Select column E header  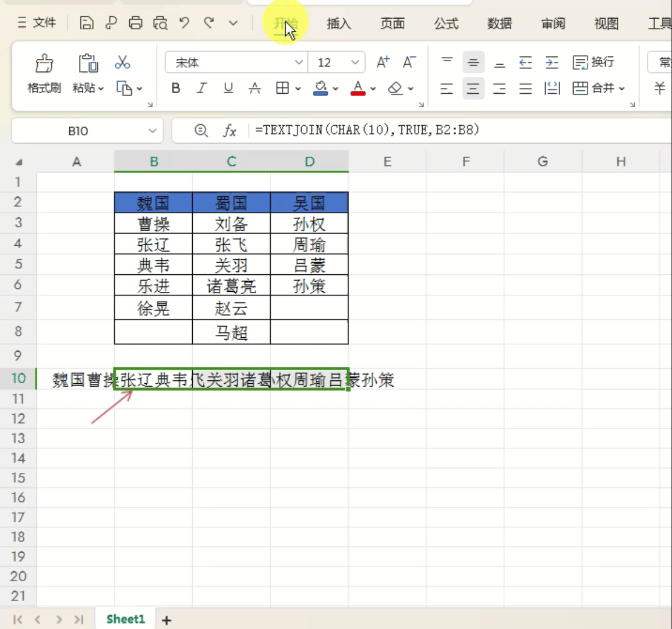387,162
